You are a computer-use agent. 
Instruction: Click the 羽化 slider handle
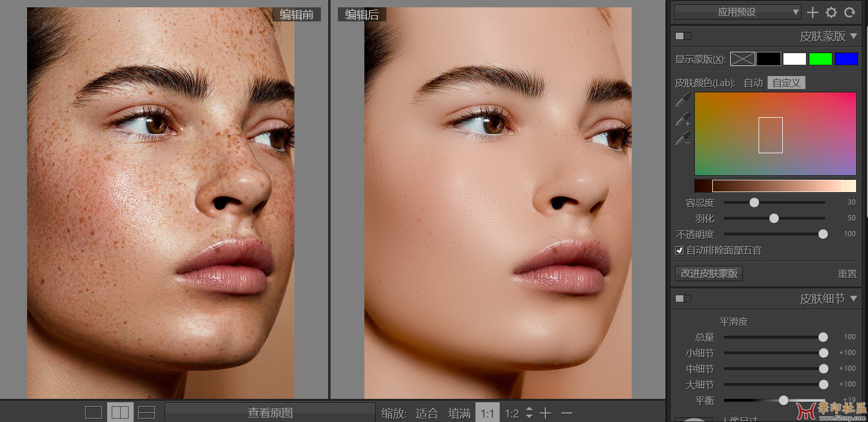pos(774,218)
